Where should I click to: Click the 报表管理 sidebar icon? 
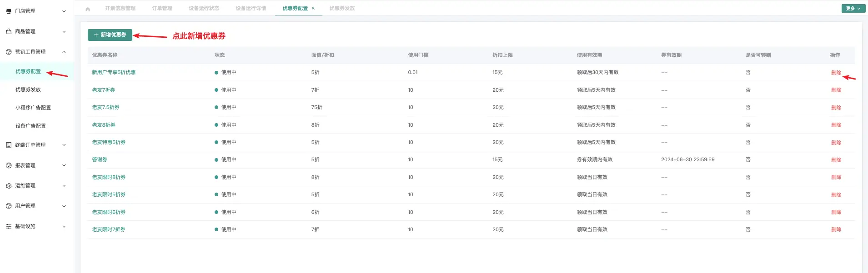(x=9, y=165)
